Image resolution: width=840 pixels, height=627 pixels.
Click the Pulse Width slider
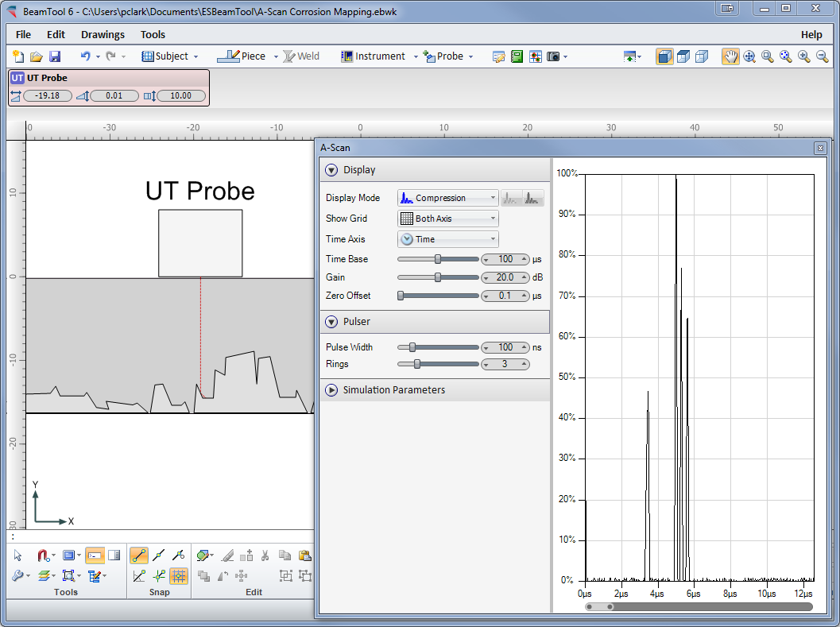438,348
